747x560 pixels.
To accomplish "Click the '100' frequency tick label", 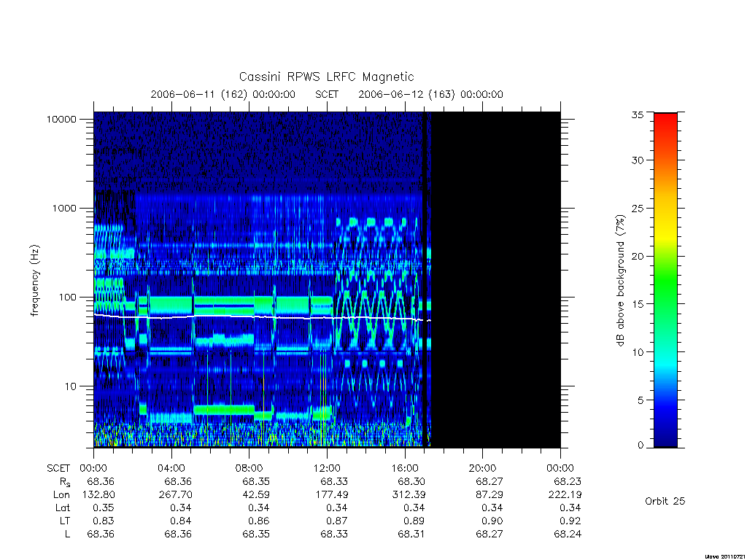I will pos(67,297).
